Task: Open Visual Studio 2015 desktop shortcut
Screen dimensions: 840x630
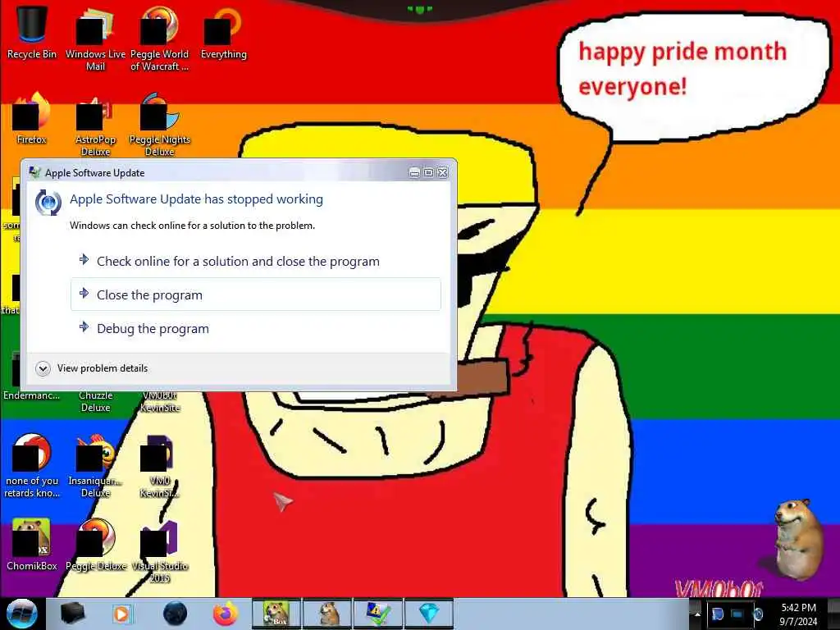Action: (160, 550)
